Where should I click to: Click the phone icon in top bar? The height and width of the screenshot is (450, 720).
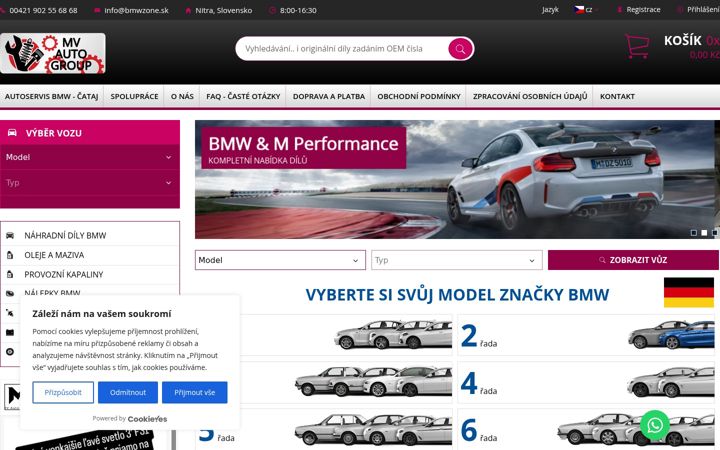click(2, 10)
